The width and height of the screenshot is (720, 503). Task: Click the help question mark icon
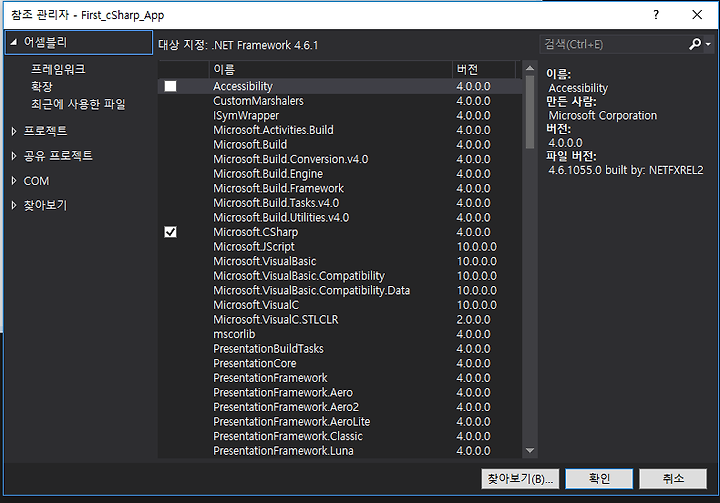point(656,15)
